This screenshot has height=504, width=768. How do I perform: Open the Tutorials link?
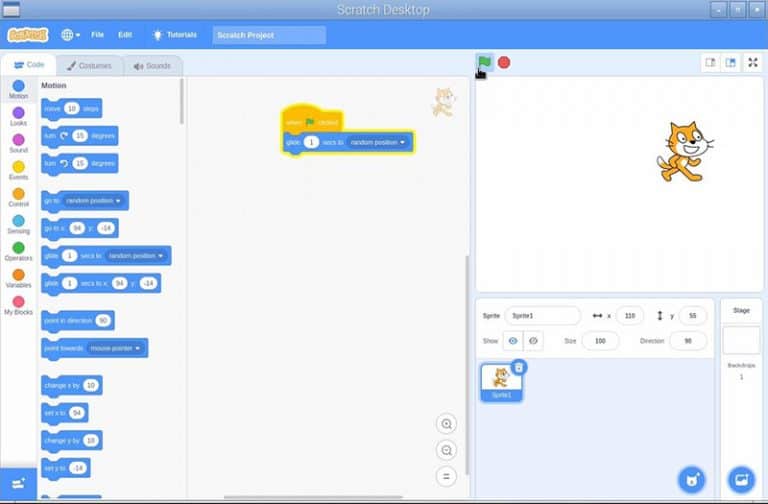174,35
